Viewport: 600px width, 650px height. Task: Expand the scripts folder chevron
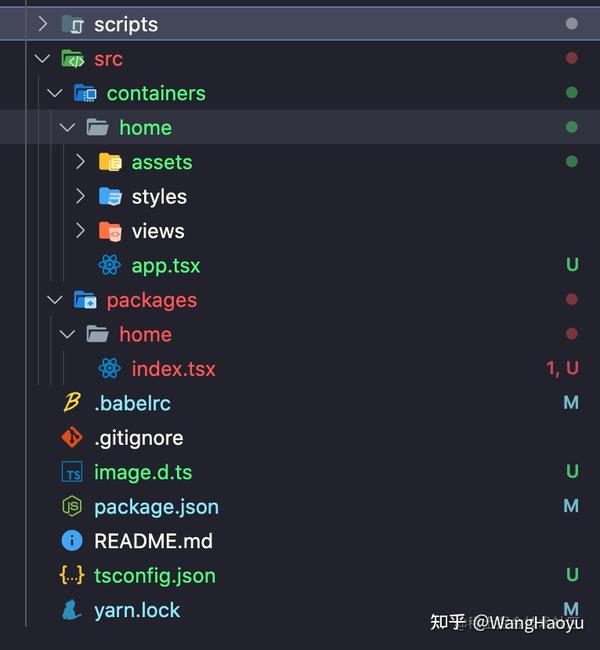pos(43,24)
